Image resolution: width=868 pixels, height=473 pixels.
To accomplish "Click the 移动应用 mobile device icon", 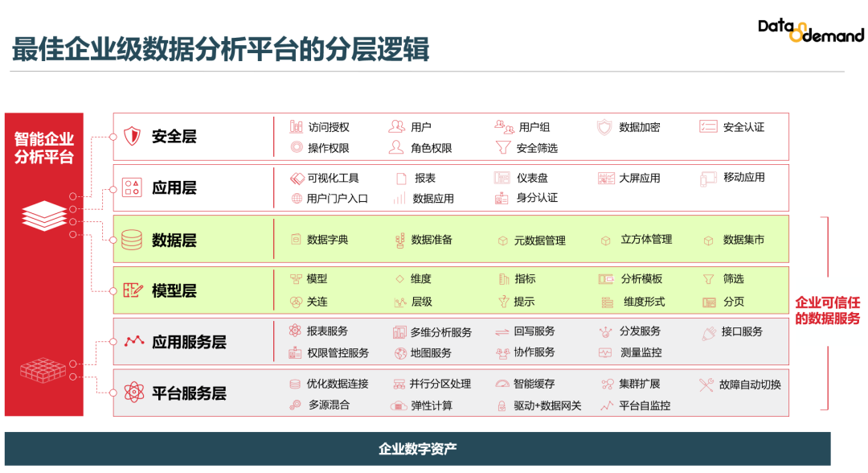I will [706, 178].
